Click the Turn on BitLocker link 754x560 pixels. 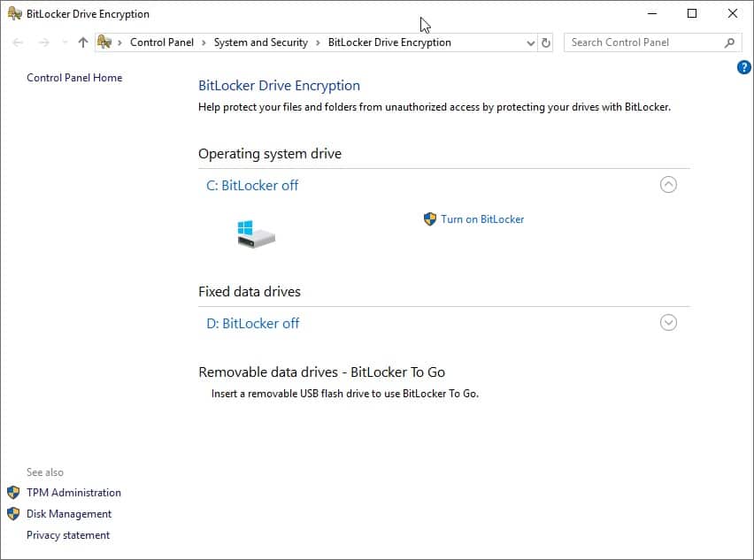pyautogui.click(x=482, y=219)
